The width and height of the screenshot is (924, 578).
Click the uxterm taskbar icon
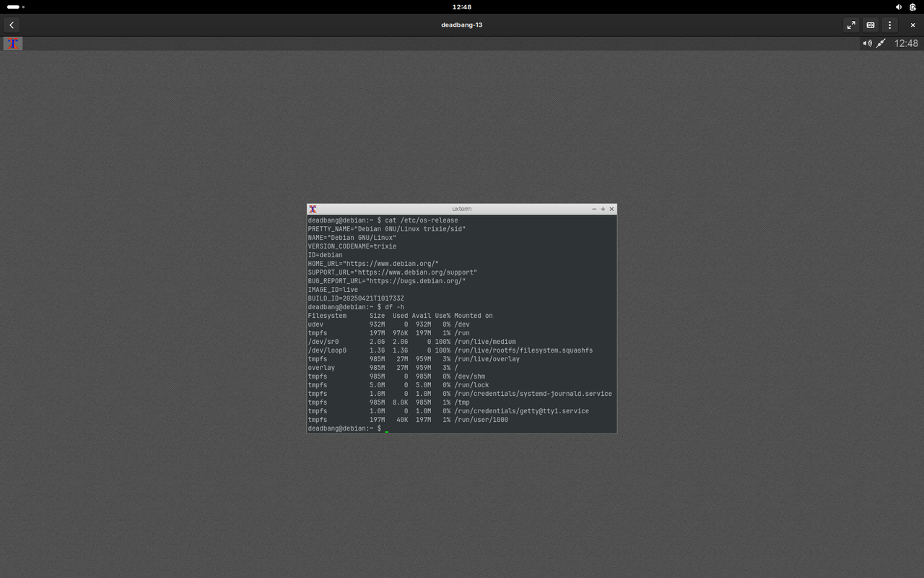12,43
